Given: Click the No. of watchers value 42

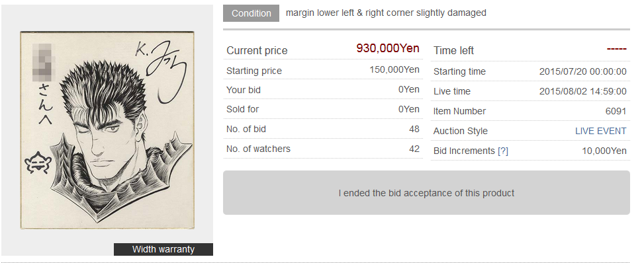Looking at the screenshot, I should [x=414, y=149].
